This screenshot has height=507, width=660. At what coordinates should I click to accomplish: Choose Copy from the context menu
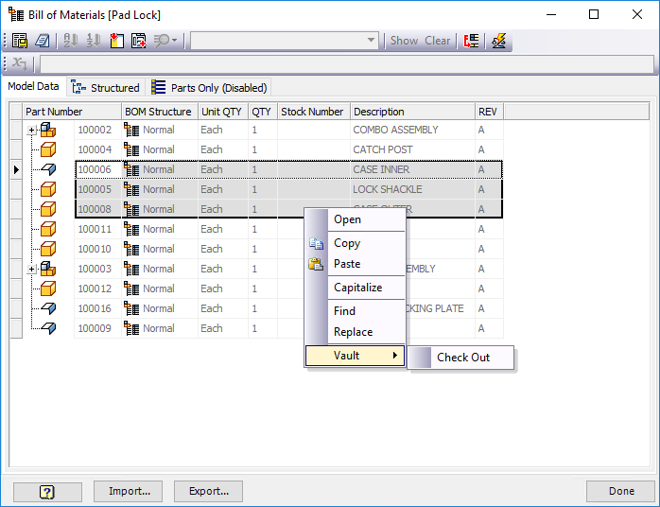click(x=355, y=243)
